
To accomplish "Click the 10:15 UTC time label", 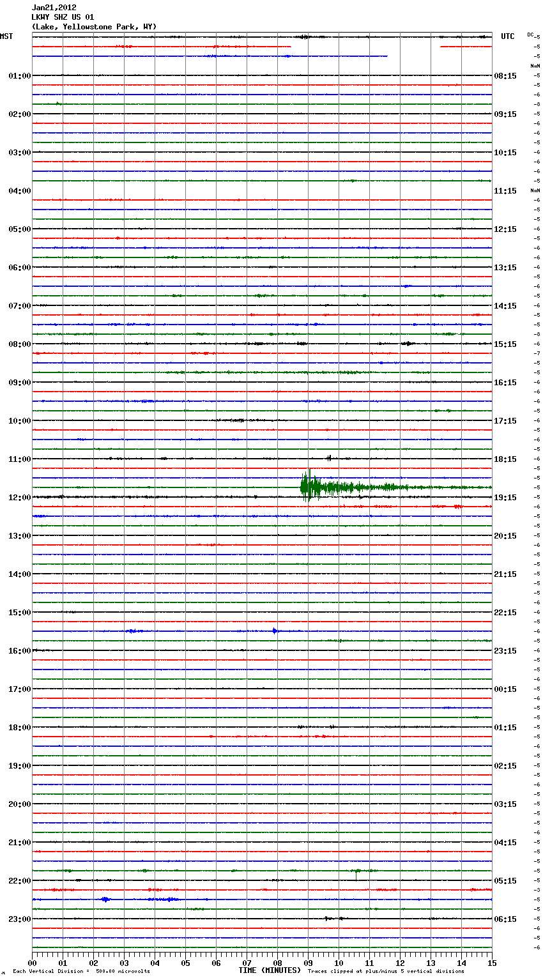I will pyautogui.click(x=505, y=153).
